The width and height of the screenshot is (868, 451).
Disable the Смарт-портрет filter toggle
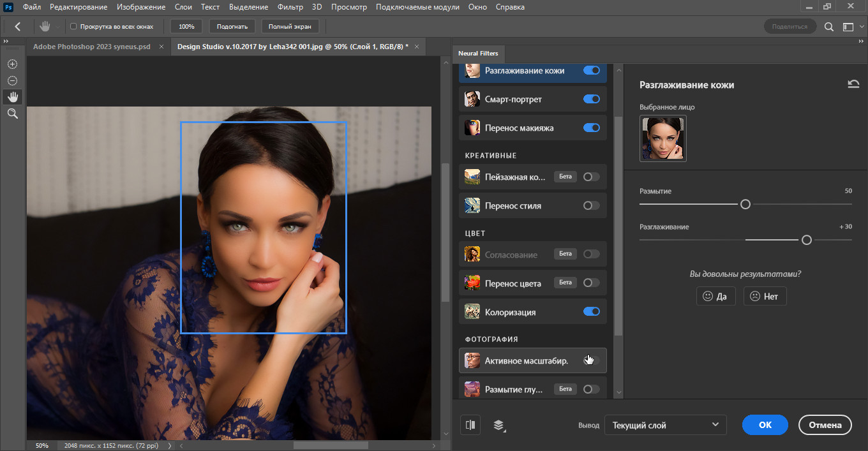point(591,100)
